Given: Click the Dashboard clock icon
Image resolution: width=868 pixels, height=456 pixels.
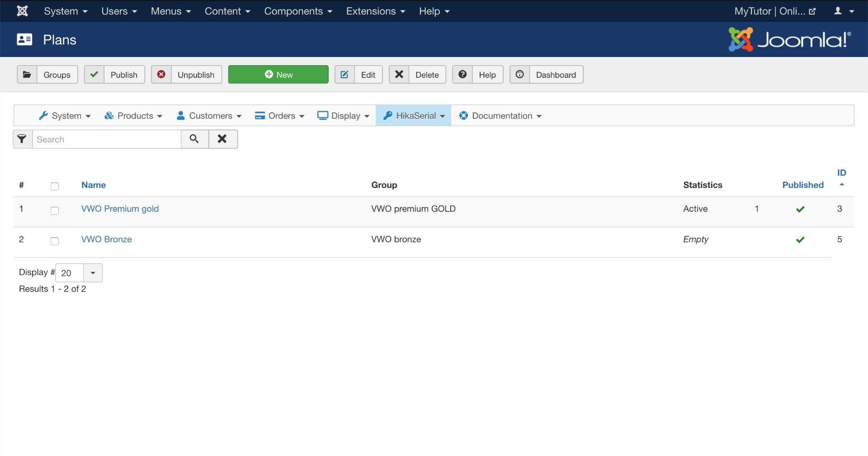Looking at the screenshot, I should point(520,75).
